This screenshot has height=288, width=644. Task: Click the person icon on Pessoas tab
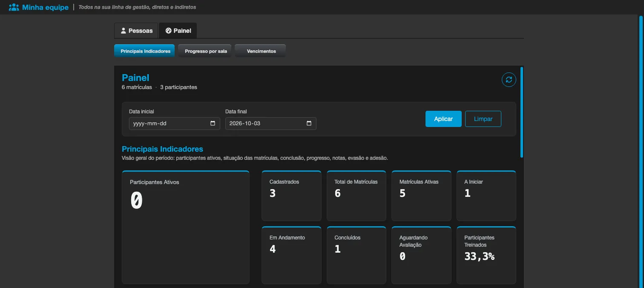click(x=124, y=31)
